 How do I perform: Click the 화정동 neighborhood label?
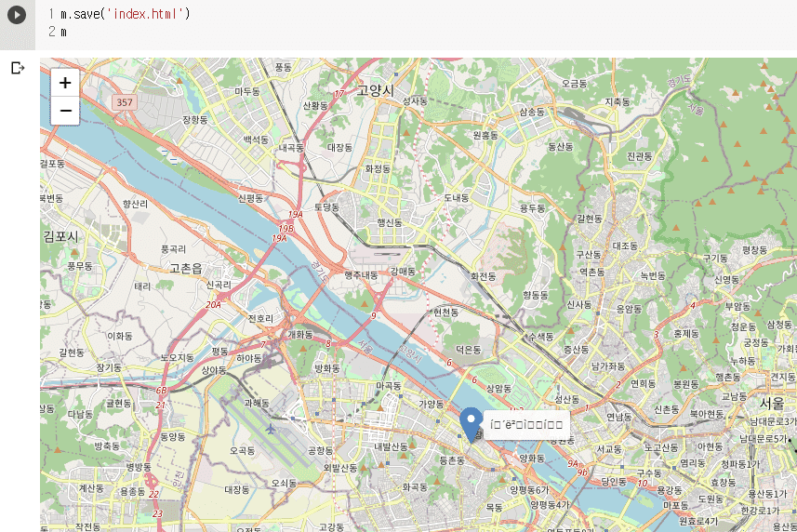coord(378,168)
